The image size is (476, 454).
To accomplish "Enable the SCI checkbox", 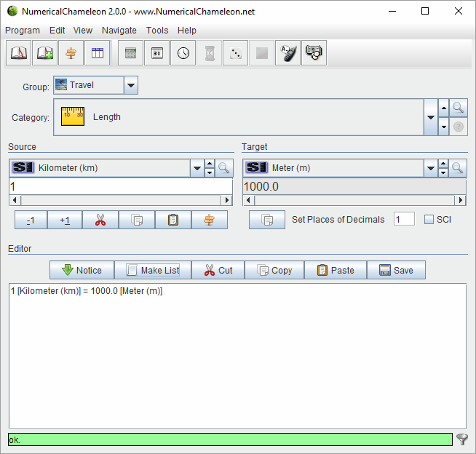I will click(429, 220).
